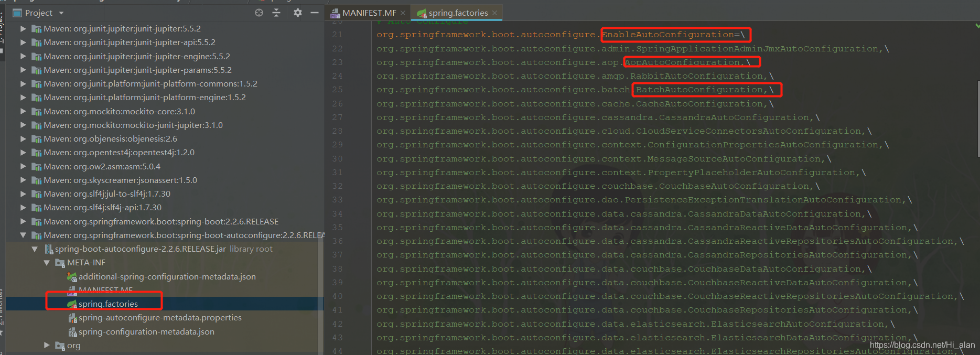Click CouchbaseAutoConfiguration text on line 32

pos(734,186)
